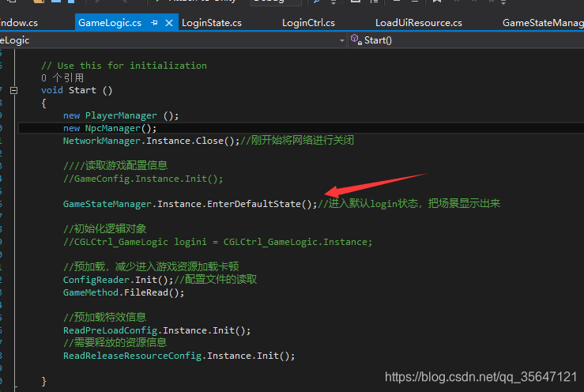
Task: Click the '//配置文件的读取' comment
Action: 215,280
